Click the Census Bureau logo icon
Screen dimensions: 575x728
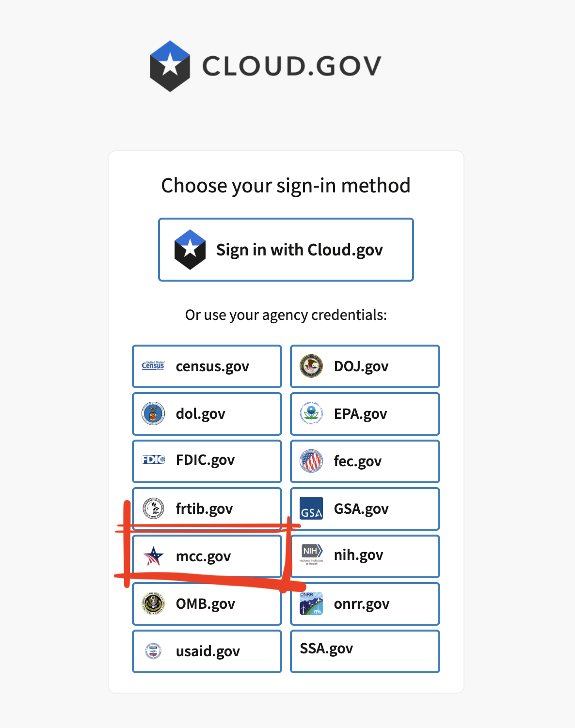tap(153, 366)
